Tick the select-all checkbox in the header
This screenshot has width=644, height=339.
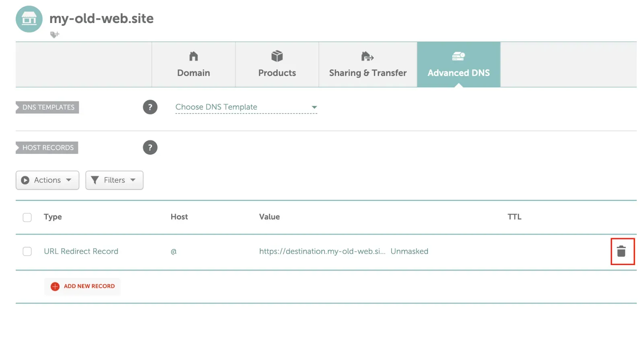pos(27,217)
